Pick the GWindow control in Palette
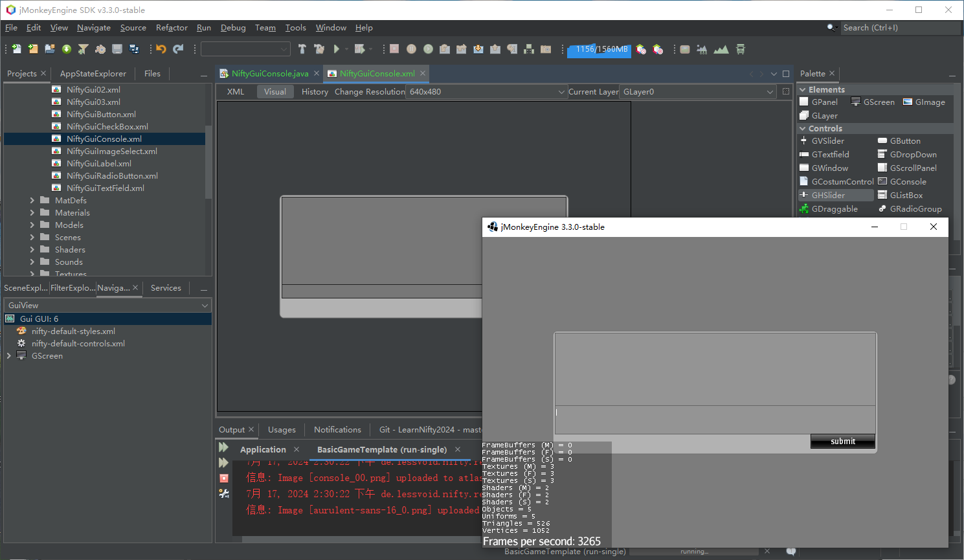This screenshot has width=964, height=560. 824,168
